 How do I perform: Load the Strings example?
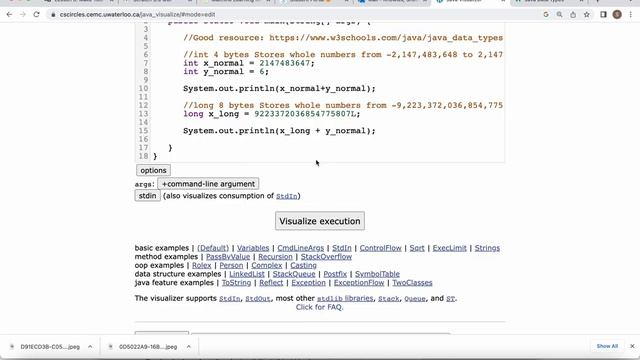coord(487,248)
